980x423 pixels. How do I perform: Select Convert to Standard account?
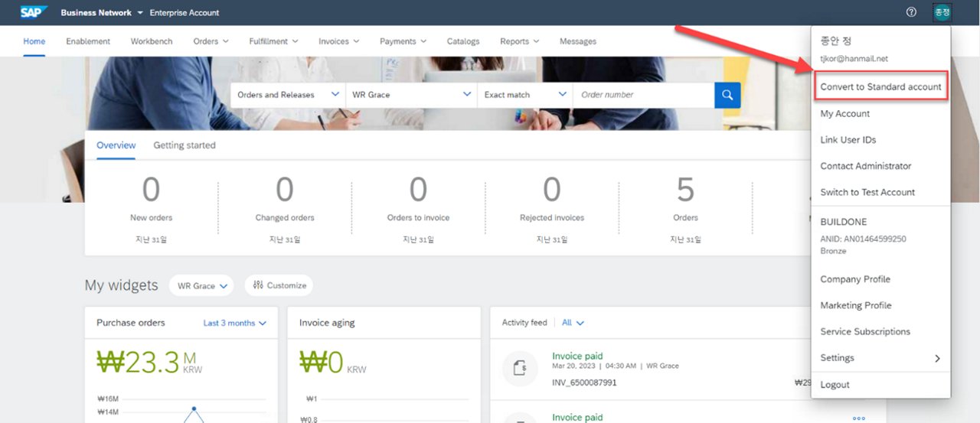[880, 86]
